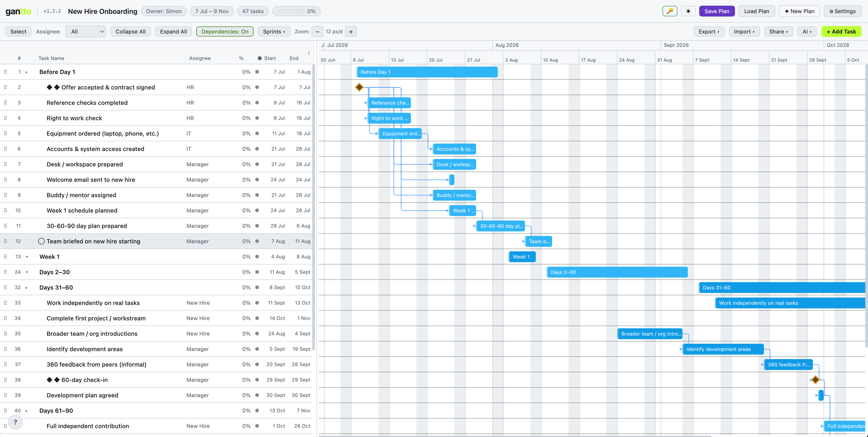The width and height of the screenshot is (868, 437).
Task: Click the 0% overall progress bar
Action: [x=296, y=11]
